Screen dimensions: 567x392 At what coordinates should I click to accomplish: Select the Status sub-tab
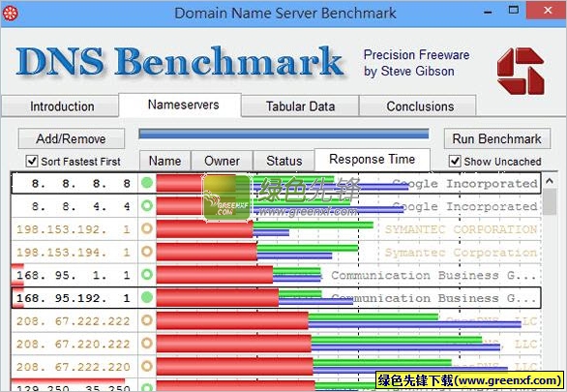click(x=283, y=161)
